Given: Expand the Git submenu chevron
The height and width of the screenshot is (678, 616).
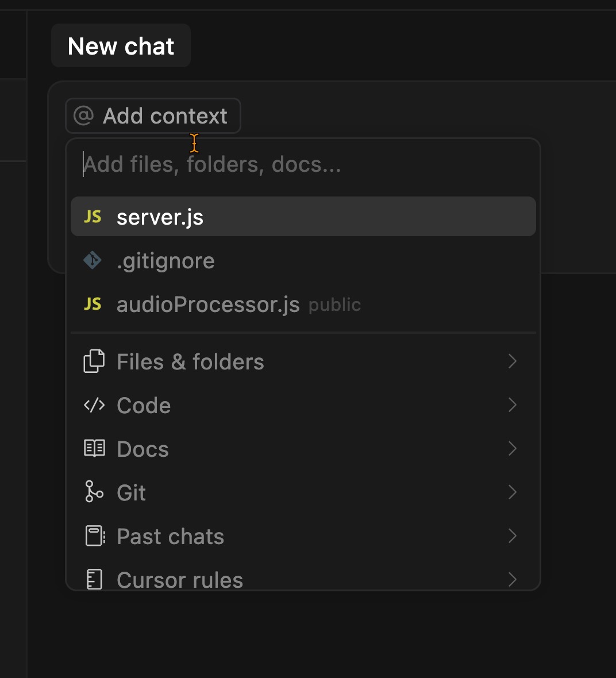Looking at the screenshot, I should click(x=513, y=492).
